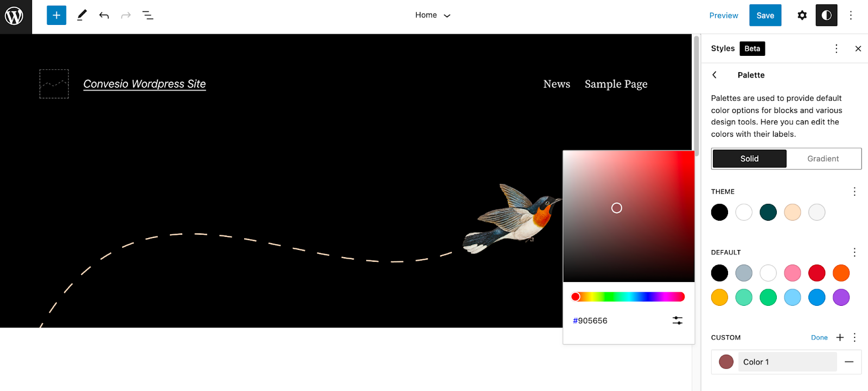Open Theme palette options menu
Screen dimensions: 868x391
pos(854,191)
